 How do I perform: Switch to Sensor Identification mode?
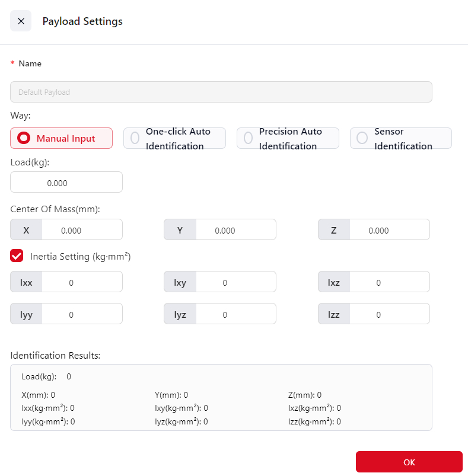[401, 138]
